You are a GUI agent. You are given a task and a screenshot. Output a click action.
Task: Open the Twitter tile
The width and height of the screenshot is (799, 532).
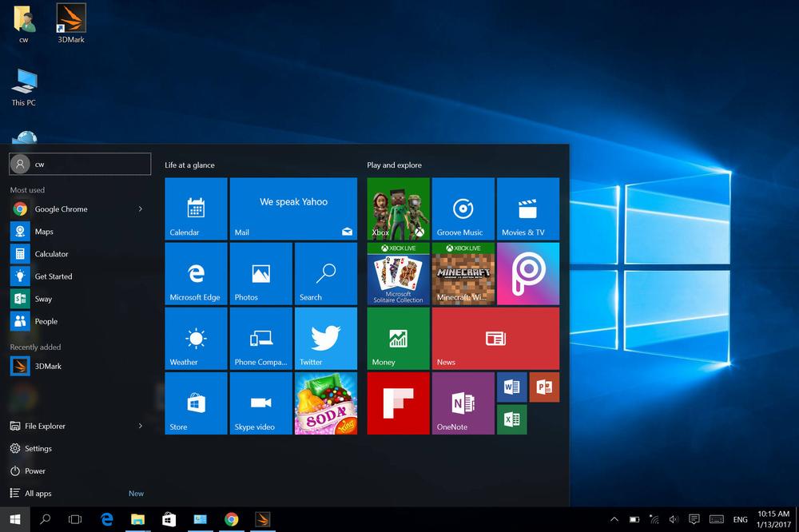(x=325, y=339)
